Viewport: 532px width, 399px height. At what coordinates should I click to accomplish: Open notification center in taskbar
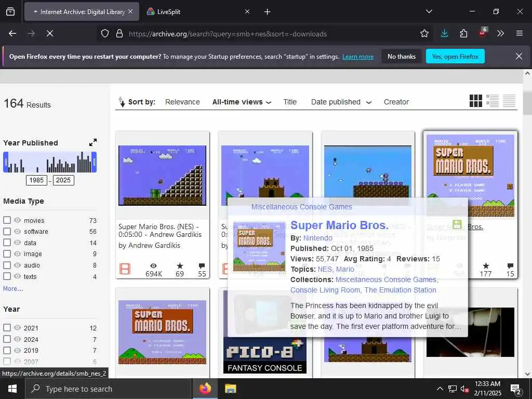[x=516, y=389]
